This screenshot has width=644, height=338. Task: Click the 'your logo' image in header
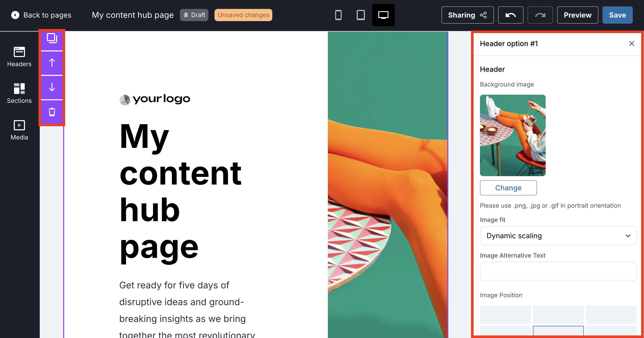[x=155, y=99]
